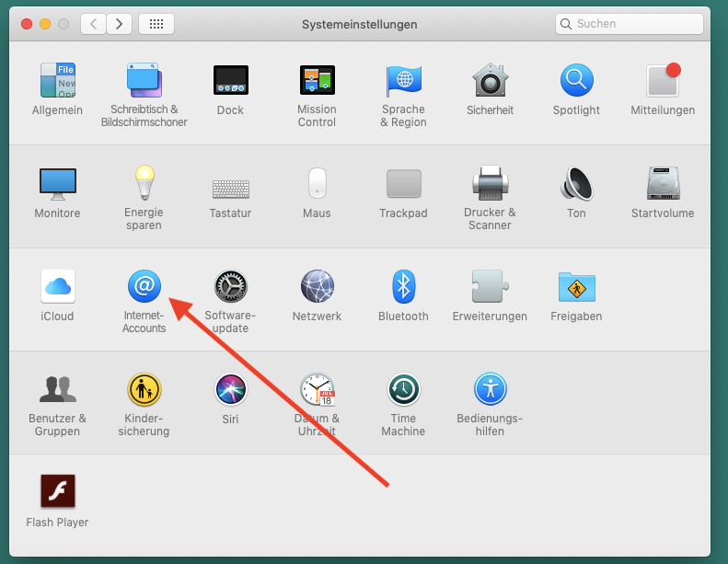
Task: Open the Dock preferences
Action: pos(230,81)
